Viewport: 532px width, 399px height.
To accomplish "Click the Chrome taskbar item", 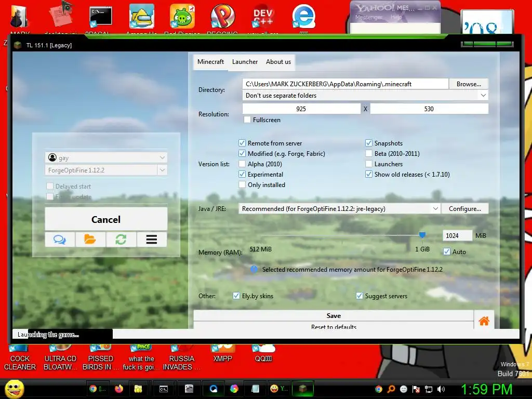I will click(96, 389).
